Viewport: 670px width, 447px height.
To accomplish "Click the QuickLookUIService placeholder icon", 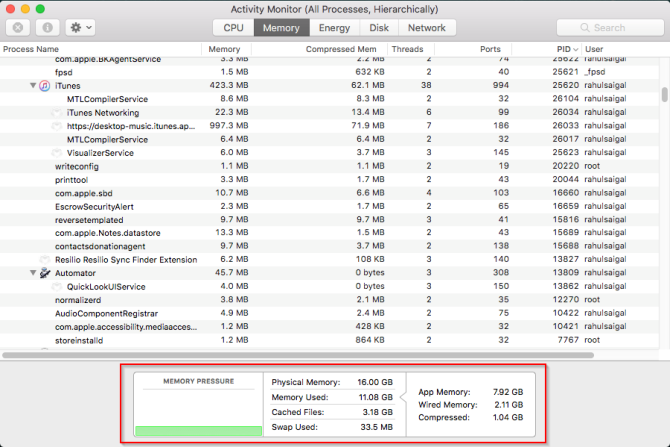I will [x=56, y=287].
